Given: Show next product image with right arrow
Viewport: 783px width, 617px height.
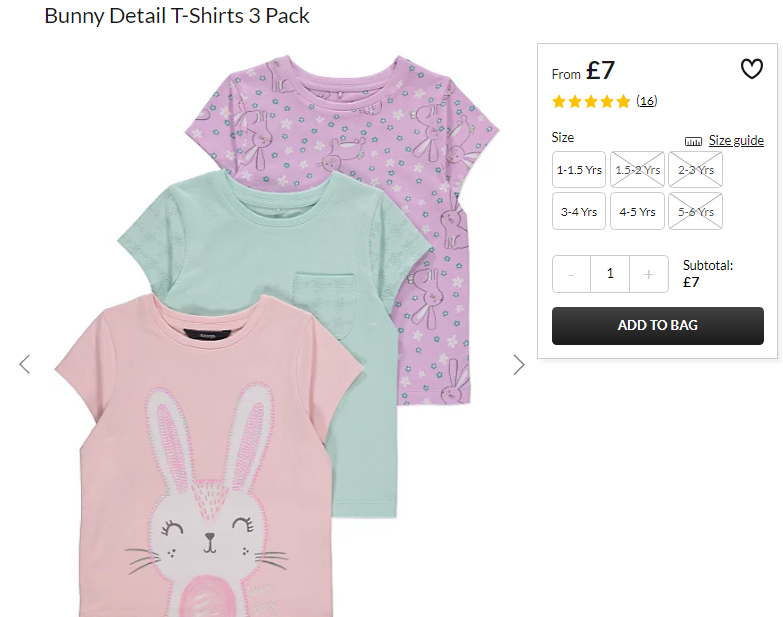Looking at the screenshot, I should pos(519,364).
